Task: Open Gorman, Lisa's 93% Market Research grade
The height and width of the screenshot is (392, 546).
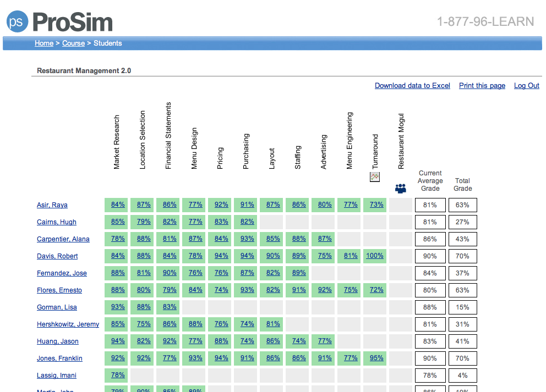Action: (118, 307)
